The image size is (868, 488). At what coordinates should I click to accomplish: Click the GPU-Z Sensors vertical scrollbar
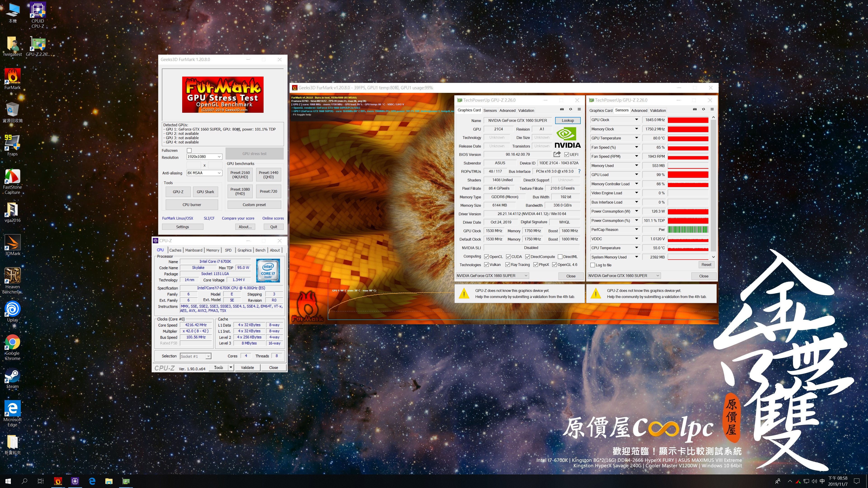[713, 187]
